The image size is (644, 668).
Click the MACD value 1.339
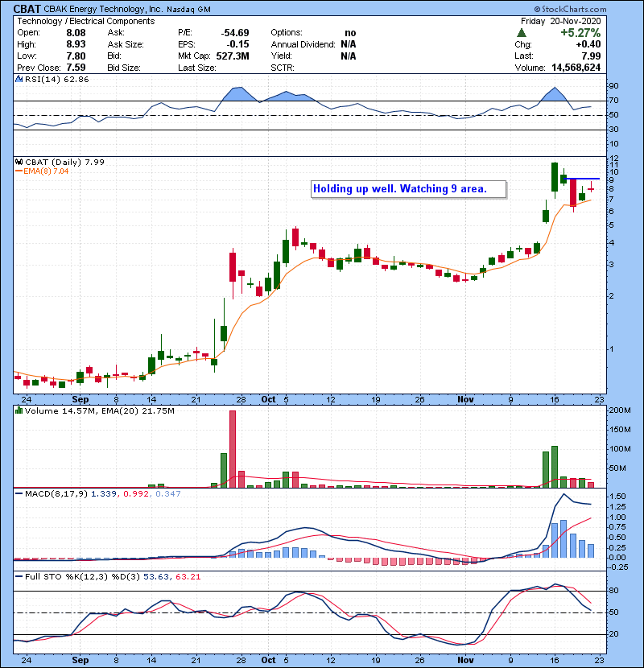104,494
